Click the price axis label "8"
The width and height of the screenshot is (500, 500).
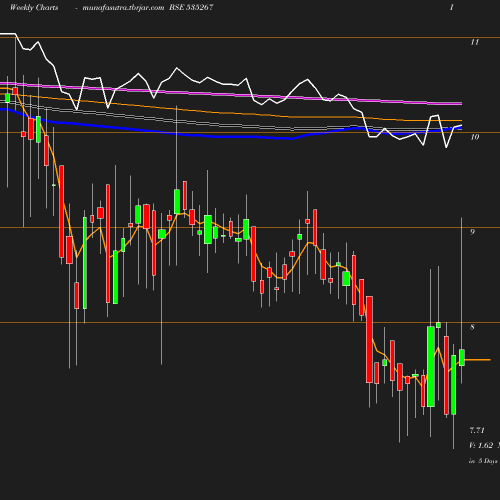tap(472, 327)
